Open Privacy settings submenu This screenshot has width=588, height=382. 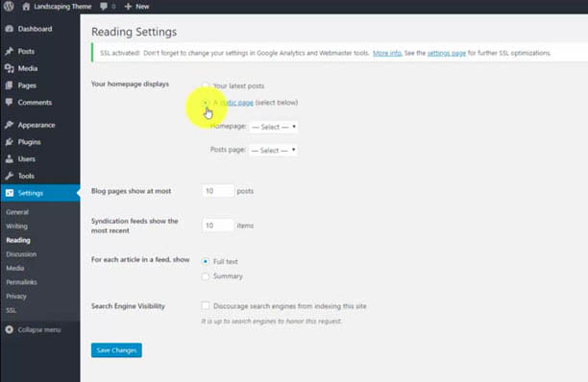[x=16, y=297]
